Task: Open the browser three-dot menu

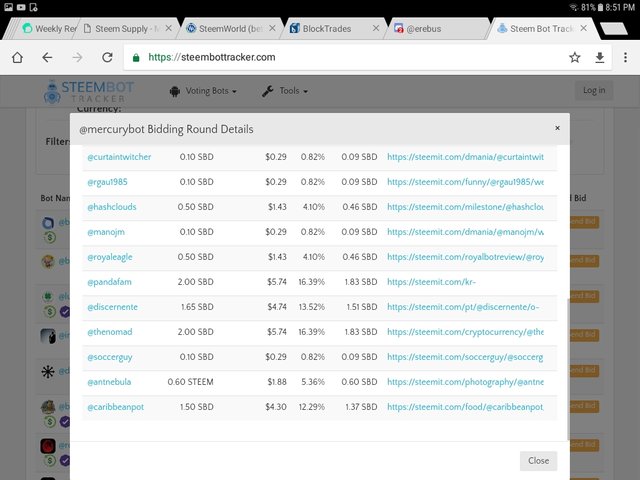Action: [x=625, y=58]
